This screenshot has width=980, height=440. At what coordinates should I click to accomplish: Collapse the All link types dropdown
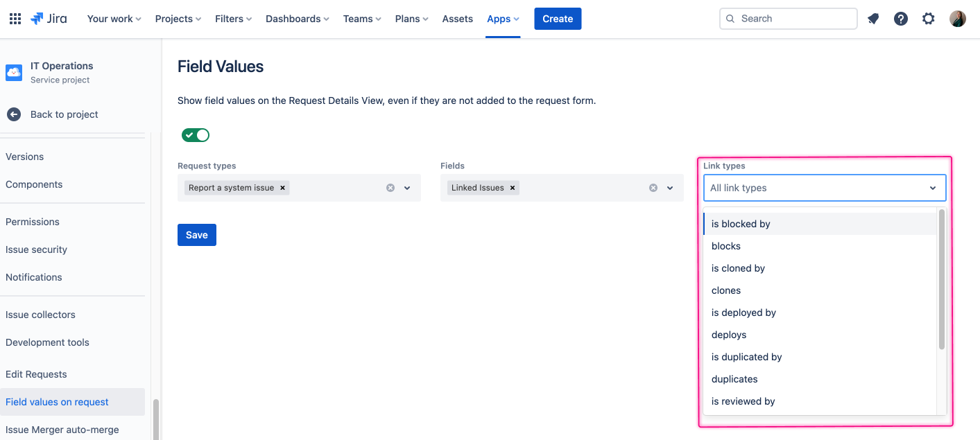coord(931,187)
